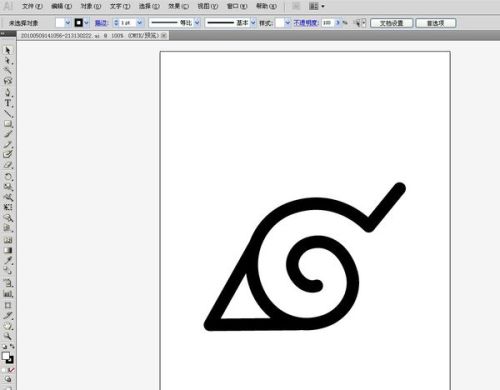Open the 窗口 menu
Image resolution: width=500 pixels, height=390 pixels.
237,6
